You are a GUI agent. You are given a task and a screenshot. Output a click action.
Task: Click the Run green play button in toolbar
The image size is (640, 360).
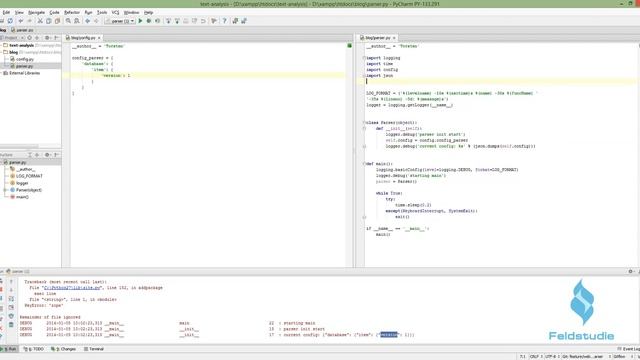[x=140, y=21]
